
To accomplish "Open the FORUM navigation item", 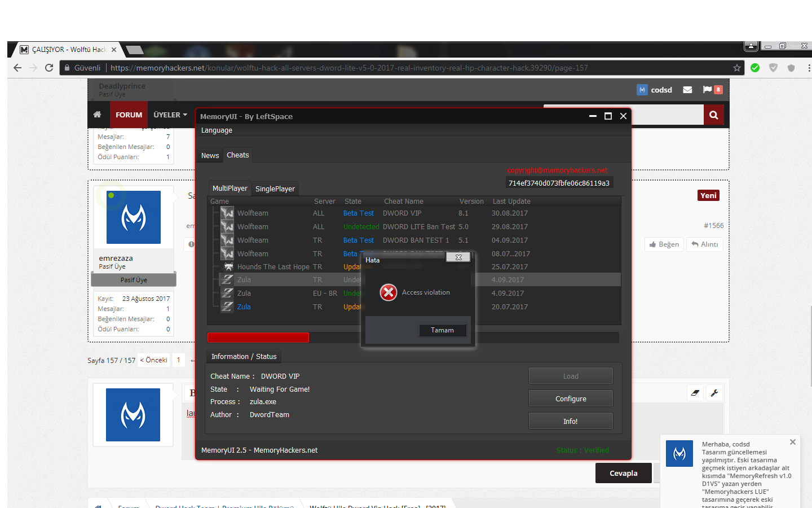I will click(129, 115).
